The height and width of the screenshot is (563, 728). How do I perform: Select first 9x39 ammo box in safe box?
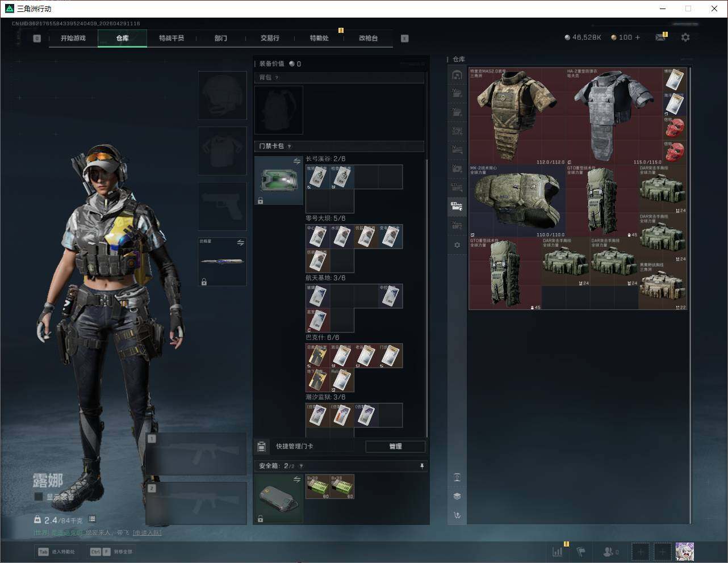click(x=318, y=487)
